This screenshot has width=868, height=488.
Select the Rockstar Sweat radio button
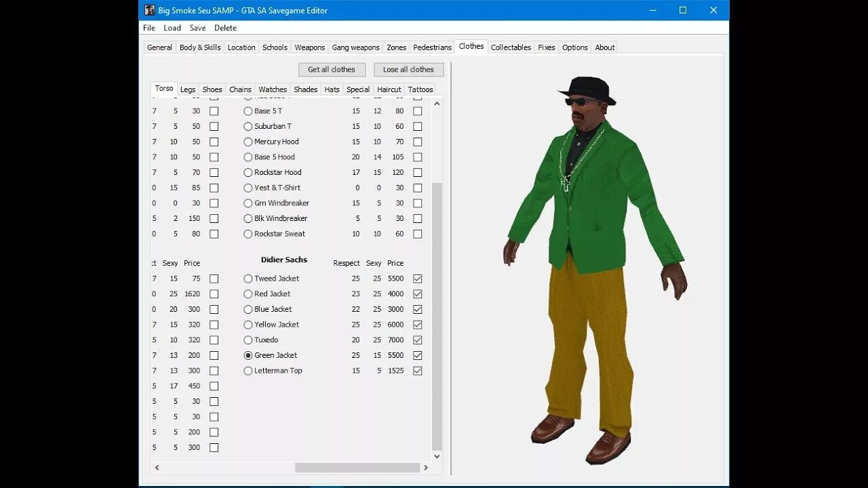point(248,234)
